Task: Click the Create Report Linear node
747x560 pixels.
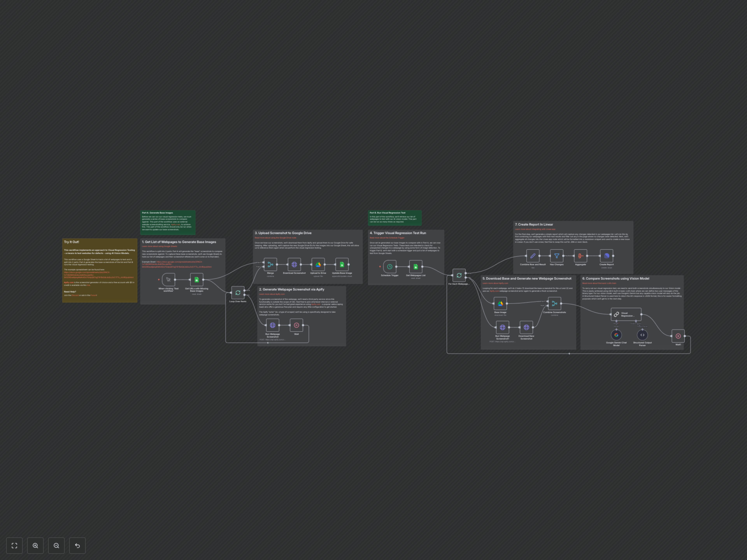Action: pos(607,256)
